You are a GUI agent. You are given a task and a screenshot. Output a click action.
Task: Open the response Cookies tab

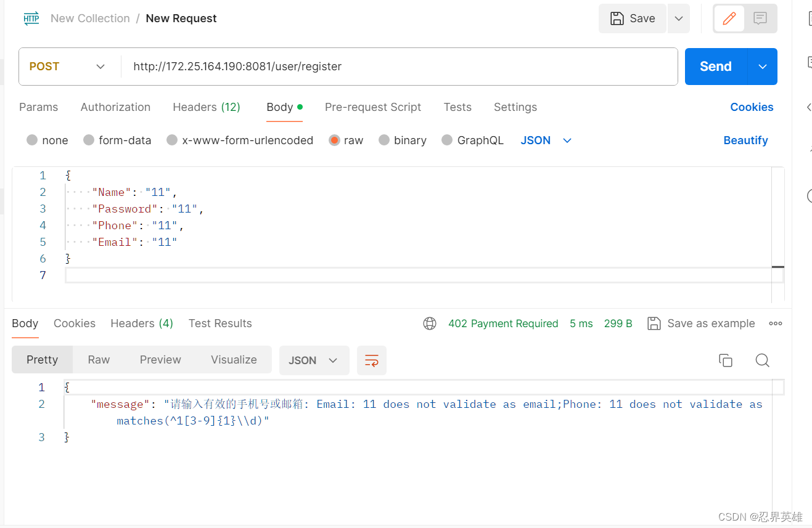click(75, 323)
